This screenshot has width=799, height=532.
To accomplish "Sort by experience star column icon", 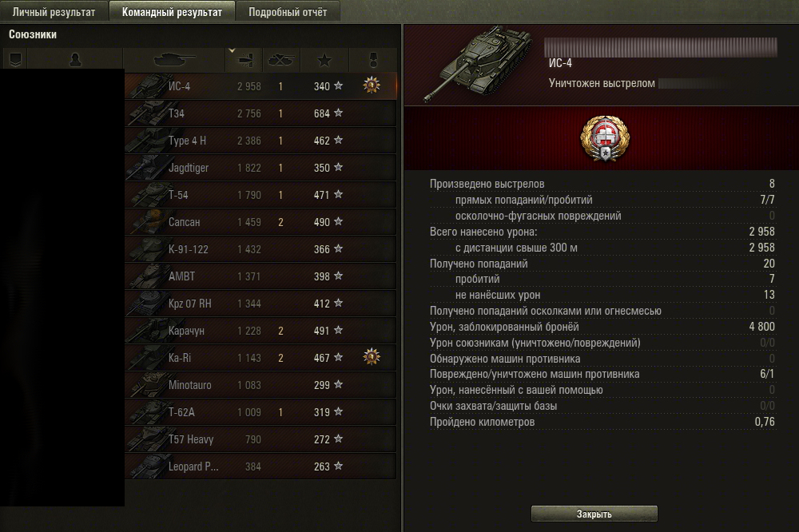I will coord(324,60).
